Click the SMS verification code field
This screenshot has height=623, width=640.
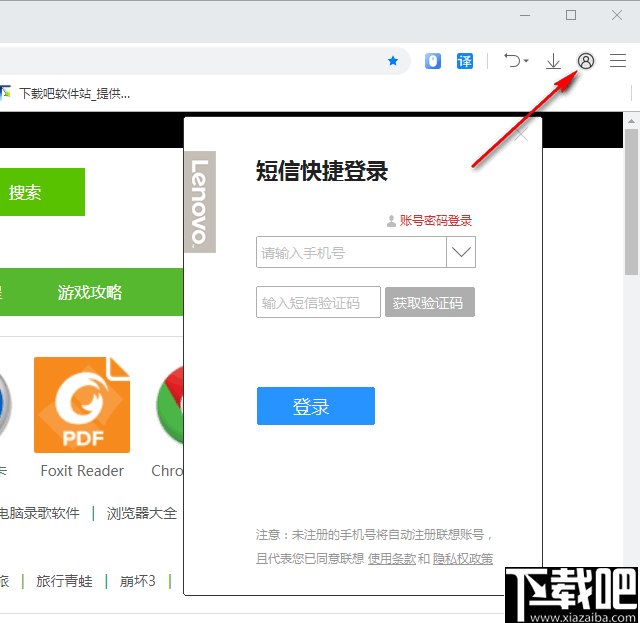[318, 302]
